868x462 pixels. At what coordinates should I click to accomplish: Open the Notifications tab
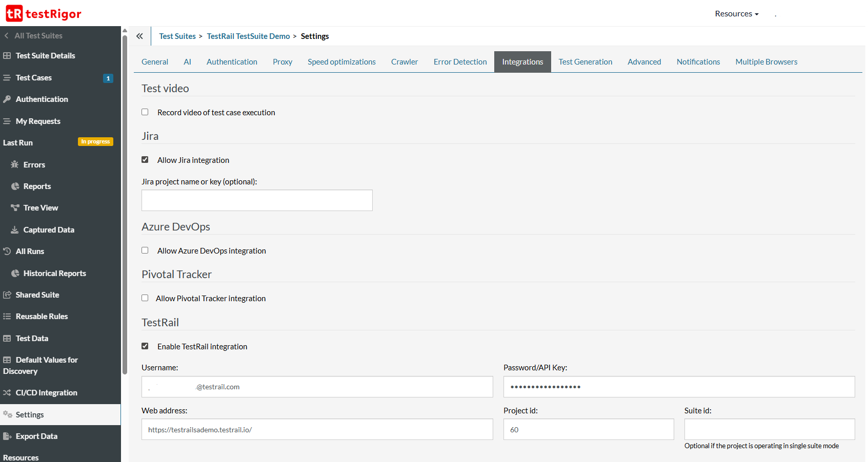click(x=698, y=62)
